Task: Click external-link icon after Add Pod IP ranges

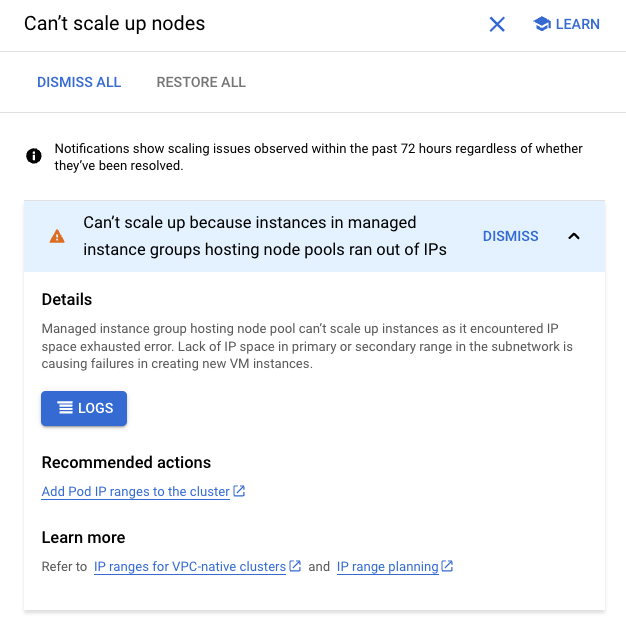Action: point(239,491)
